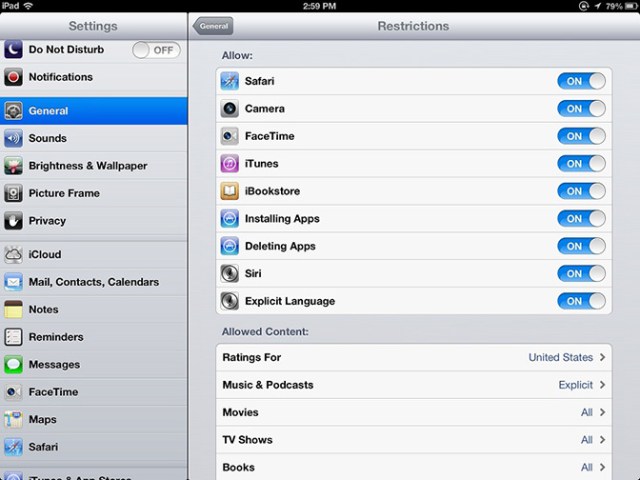Screen dimensions: 640x480
Task: Tap the Deleting Apps App Store icon
Action: click(229, 246)
